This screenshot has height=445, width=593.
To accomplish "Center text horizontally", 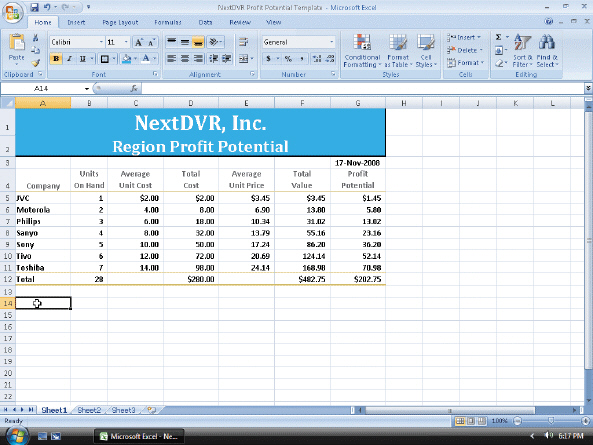I will point(185,59).
